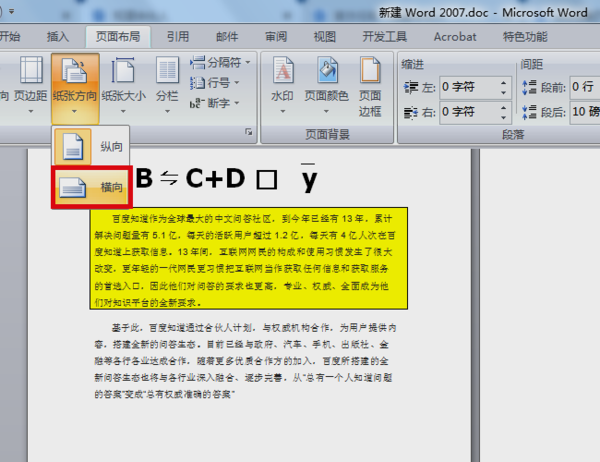Click the 段后 spacing after field
The height and width of the screenshot is (462, 600).
585,112
